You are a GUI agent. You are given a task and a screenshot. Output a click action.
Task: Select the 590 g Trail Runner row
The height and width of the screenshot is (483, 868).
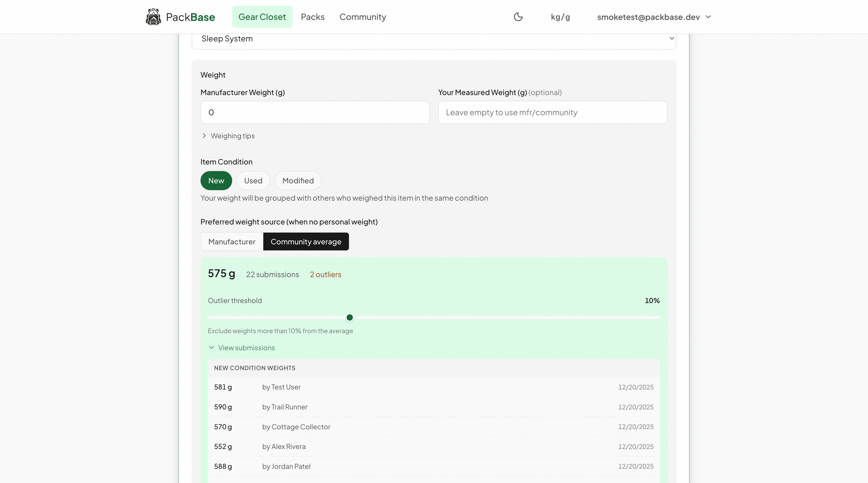[x=434, y=407]
